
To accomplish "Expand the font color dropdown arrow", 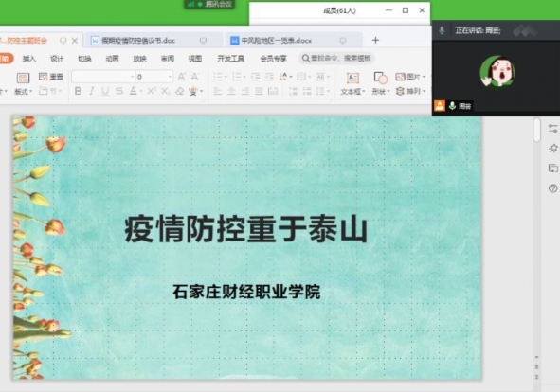I will [141, 92].
